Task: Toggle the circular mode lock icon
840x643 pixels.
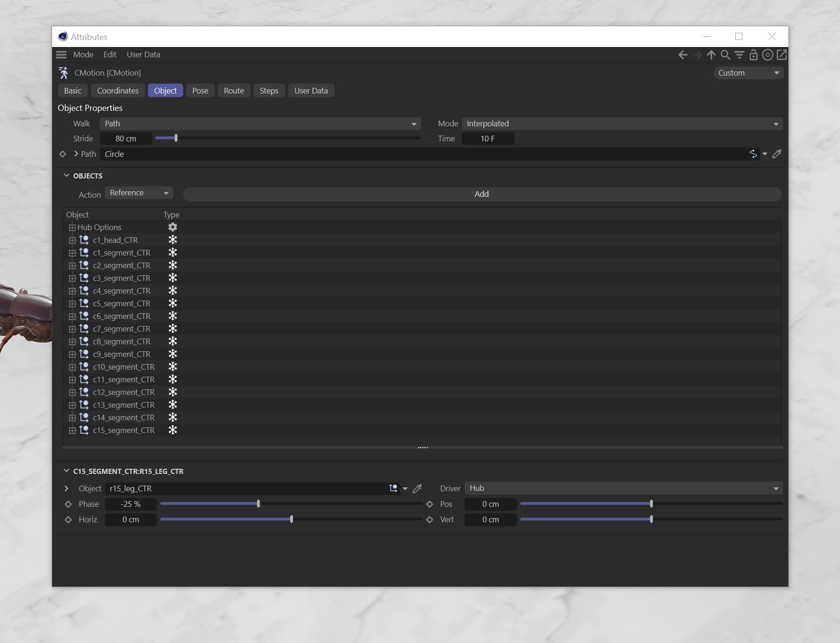Action: tap(768, 55)
